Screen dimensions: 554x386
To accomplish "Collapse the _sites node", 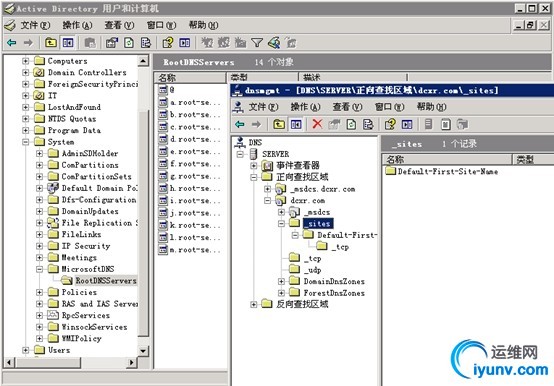I will click(x=281, y=224).
